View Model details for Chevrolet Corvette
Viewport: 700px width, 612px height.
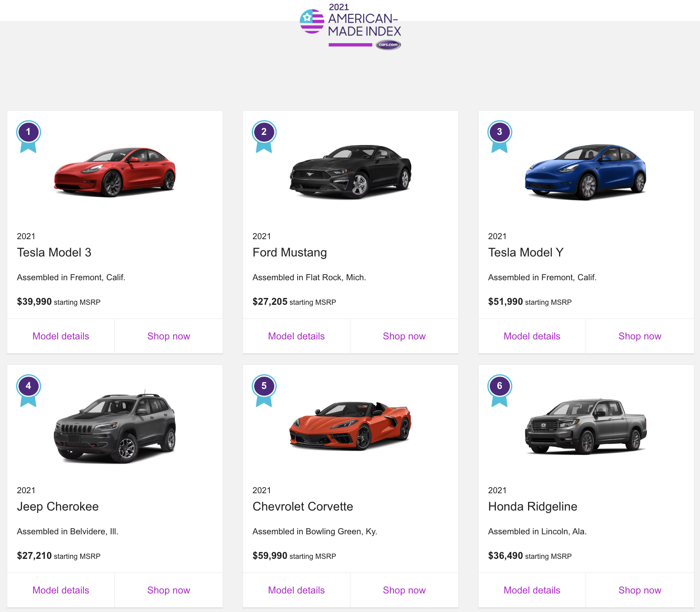click(x=296, y=590)
